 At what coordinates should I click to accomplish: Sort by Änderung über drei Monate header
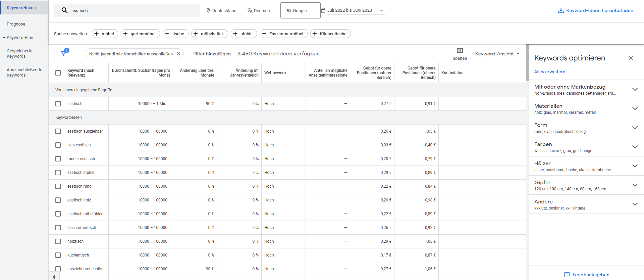click(x=197, y=73)
